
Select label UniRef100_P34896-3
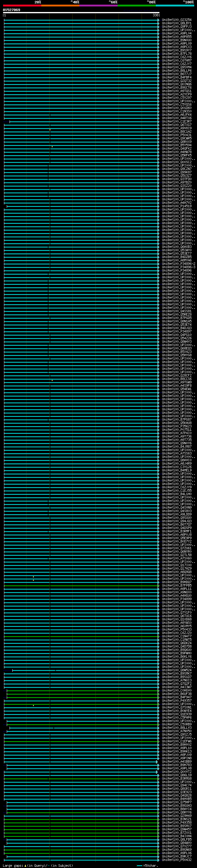pyautogui.click(x=179, y=267)
